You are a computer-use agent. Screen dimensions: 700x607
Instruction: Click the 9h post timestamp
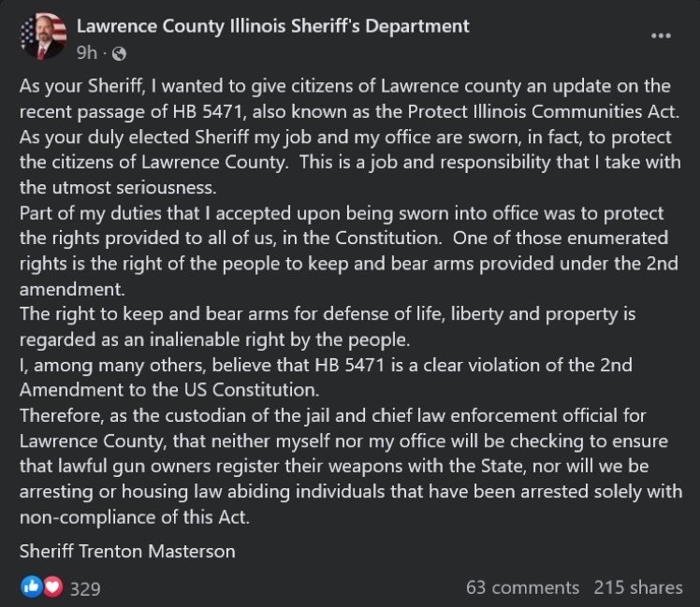coord(87,53)
